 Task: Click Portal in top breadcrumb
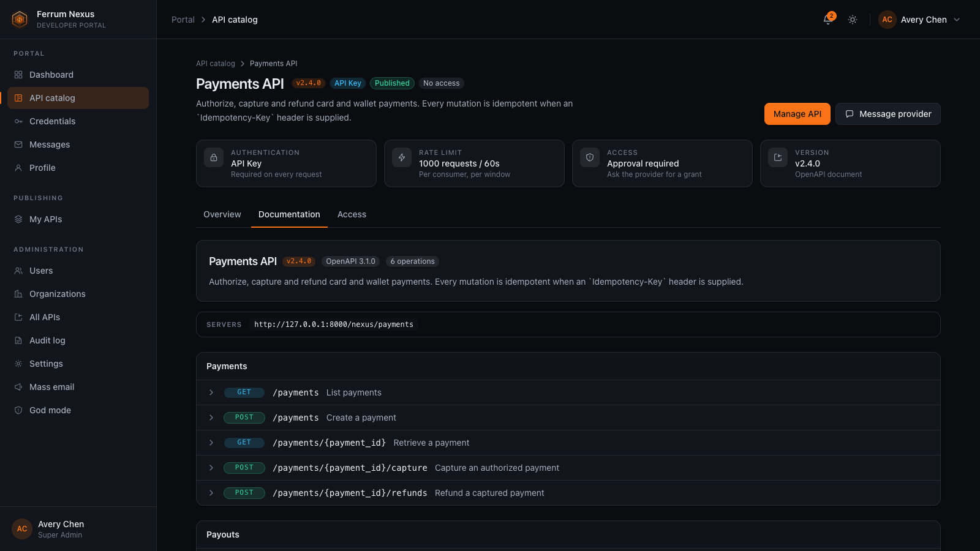[x=183, y=20]
